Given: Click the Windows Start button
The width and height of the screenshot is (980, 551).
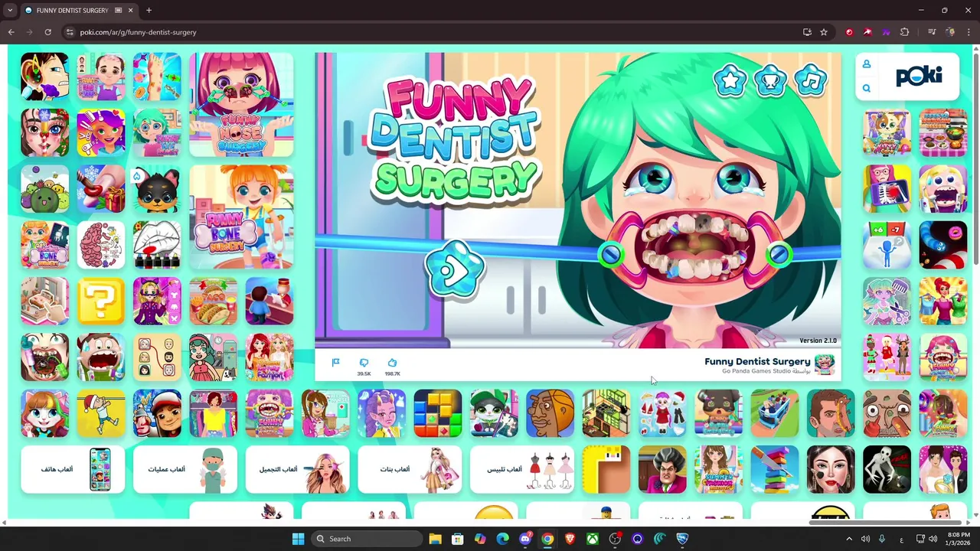Looking at the screenshot, I should [298, 539].
